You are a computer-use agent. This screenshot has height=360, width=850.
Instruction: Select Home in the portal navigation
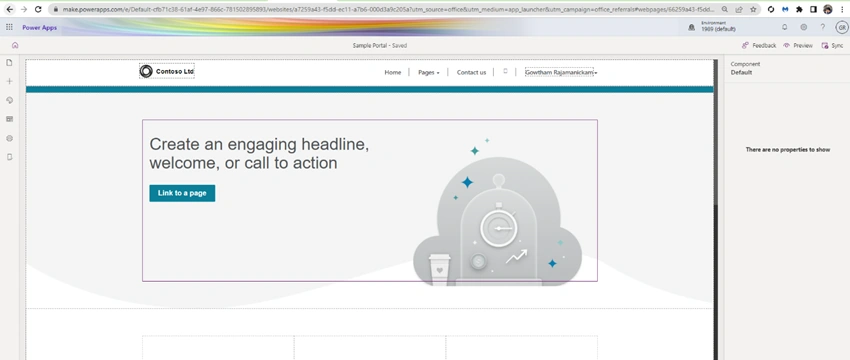coord(392,72)
